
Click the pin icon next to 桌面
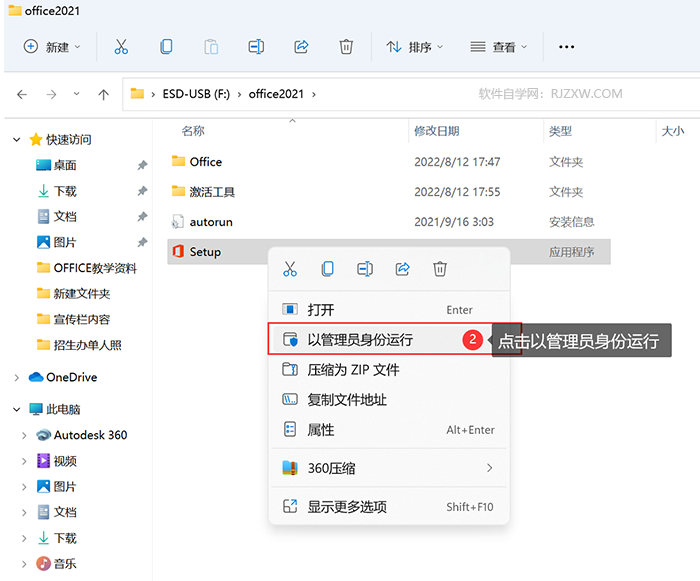pos(142,165)
